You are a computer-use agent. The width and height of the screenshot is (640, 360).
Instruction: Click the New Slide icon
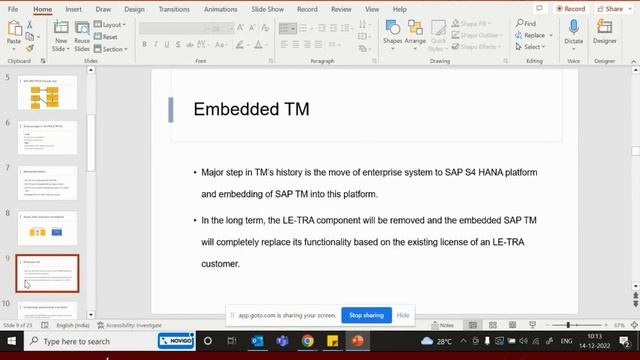[61, 28]
